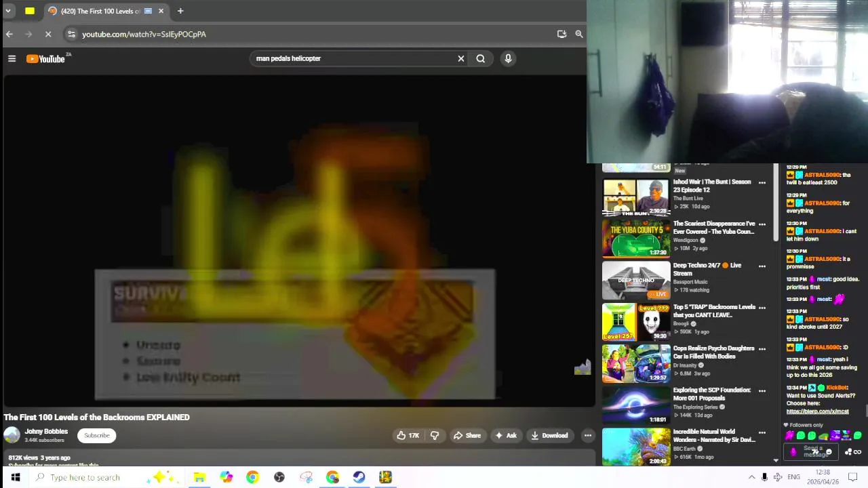868x488 pixels.
Task: Open the Johny Bobbles channel name link
Action: click(46, 431)
